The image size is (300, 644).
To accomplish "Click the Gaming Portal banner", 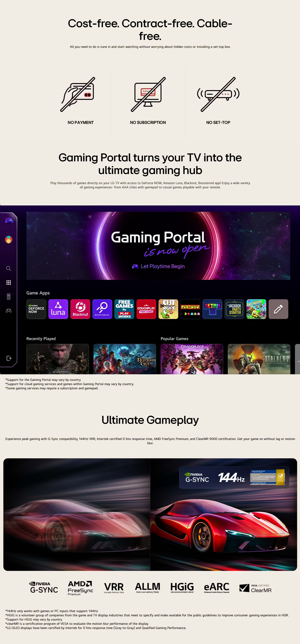I will [158, 246].
